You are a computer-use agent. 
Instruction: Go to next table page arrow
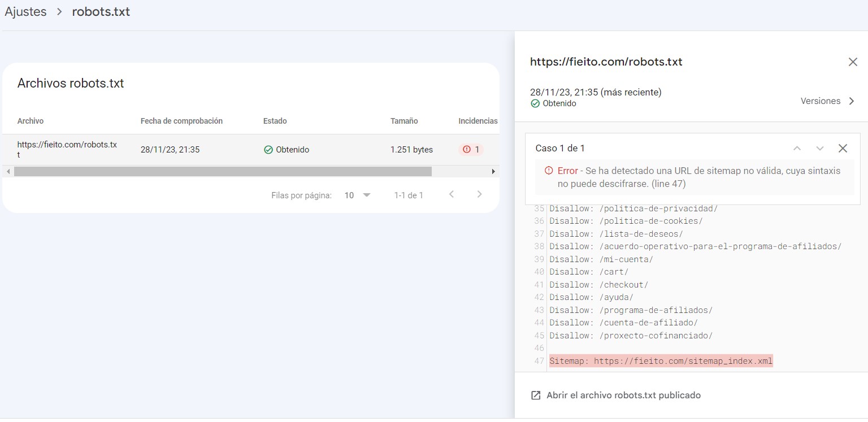[x=479, y=194]
